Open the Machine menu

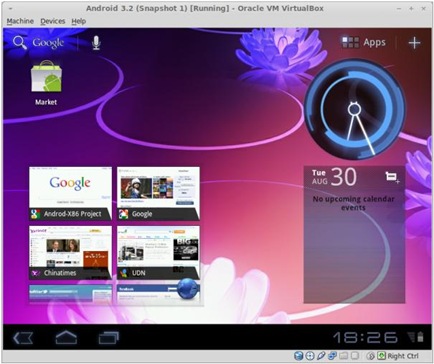20,21
